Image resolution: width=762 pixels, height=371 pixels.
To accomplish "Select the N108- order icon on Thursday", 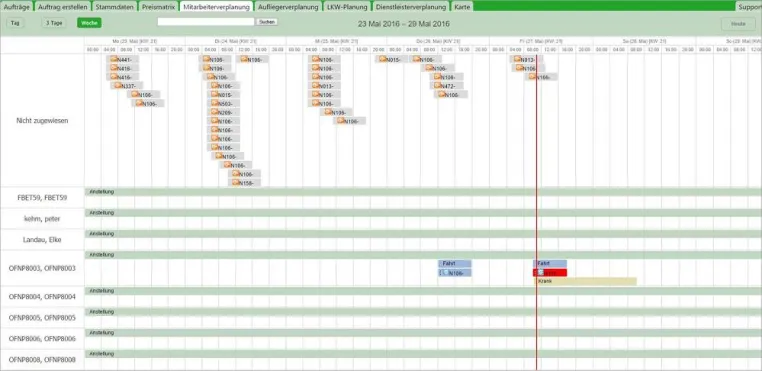I will tap(437, 76).
